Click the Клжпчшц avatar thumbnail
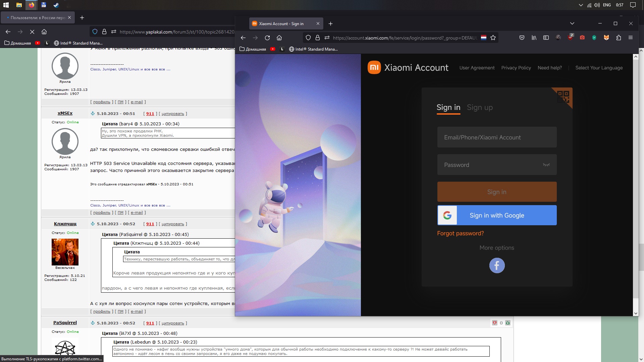Screen dimensions: 644x362 65,252
